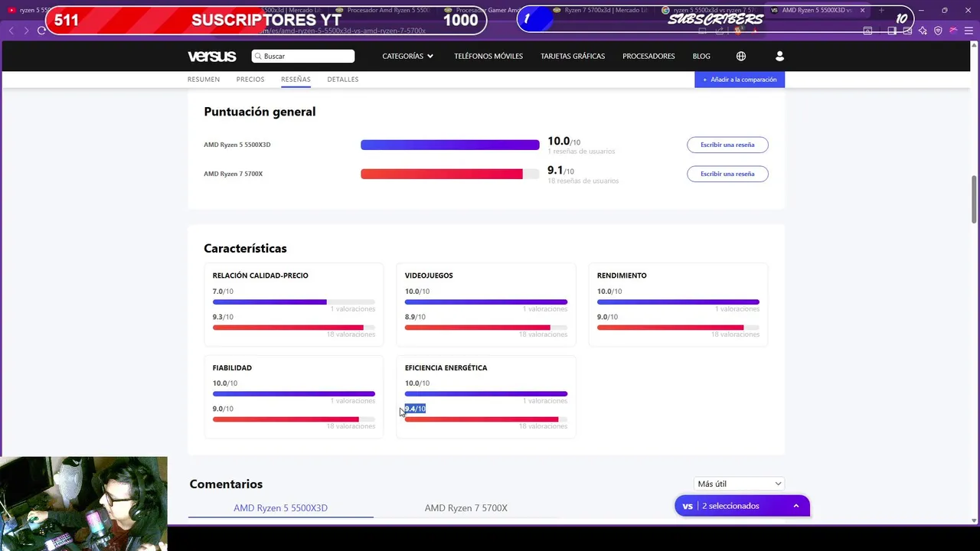Click the 'Características' heading
Viewport: 980px width, 551px height.
[x=245, y=249]
